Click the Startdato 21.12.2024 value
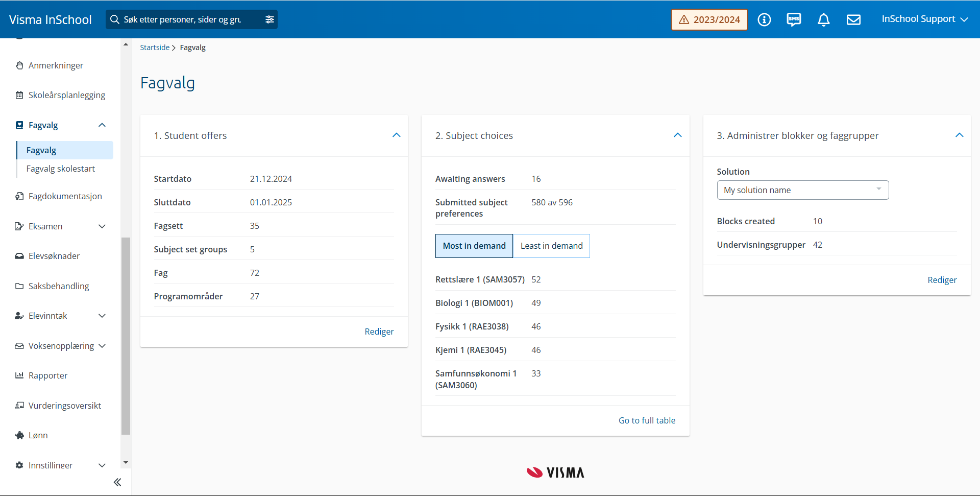This screenshot has width=980, height=496. pyautogui.click(x=271, y=179)
